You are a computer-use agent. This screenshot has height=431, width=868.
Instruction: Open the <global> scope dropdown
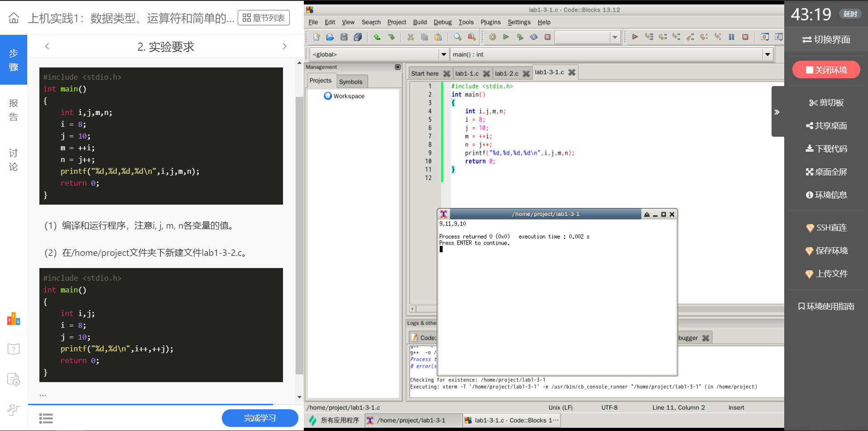click(x=443, y=54)
